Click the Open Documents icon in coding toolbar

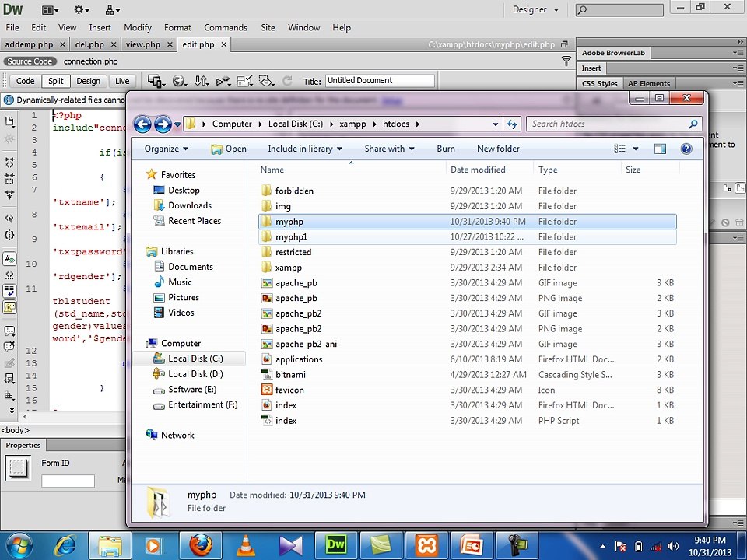click(9, 122)
